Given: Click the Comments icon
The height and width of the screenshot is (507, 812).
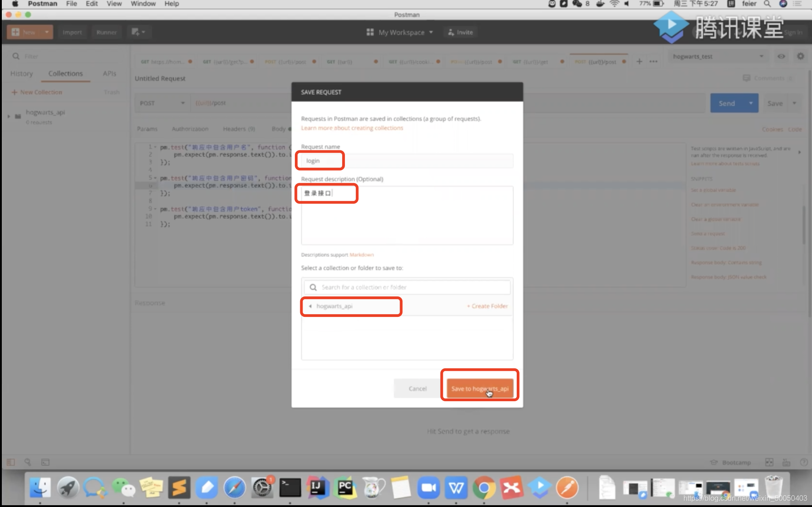Looking at the screenshot, I should 746,78.
